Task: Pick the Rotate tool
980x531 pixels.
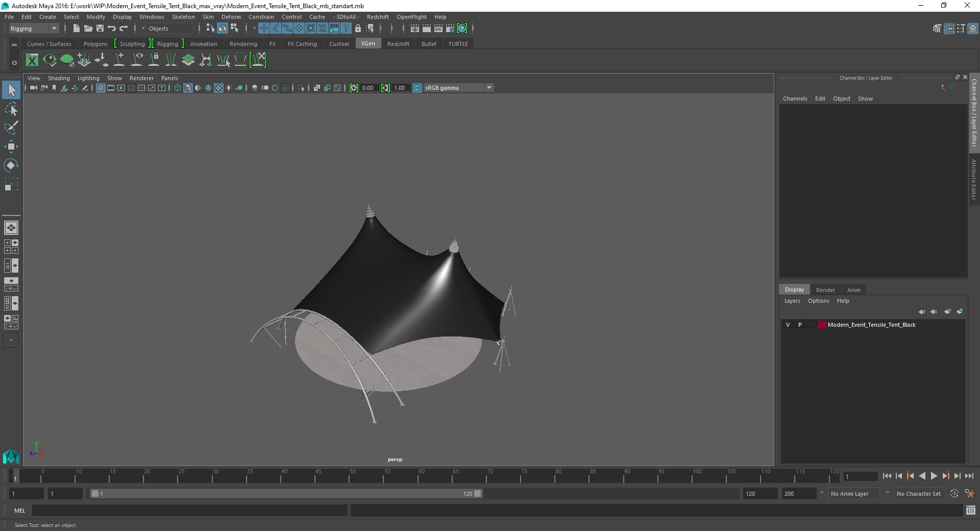Action: point(11,165)
